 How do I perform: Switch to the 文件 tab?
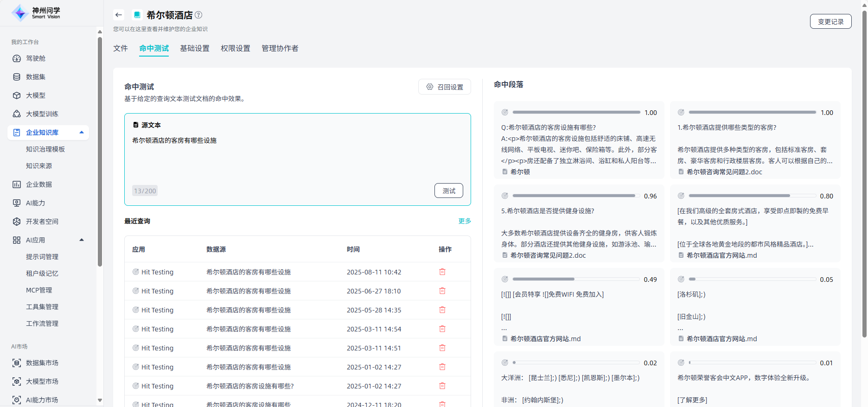121,48
